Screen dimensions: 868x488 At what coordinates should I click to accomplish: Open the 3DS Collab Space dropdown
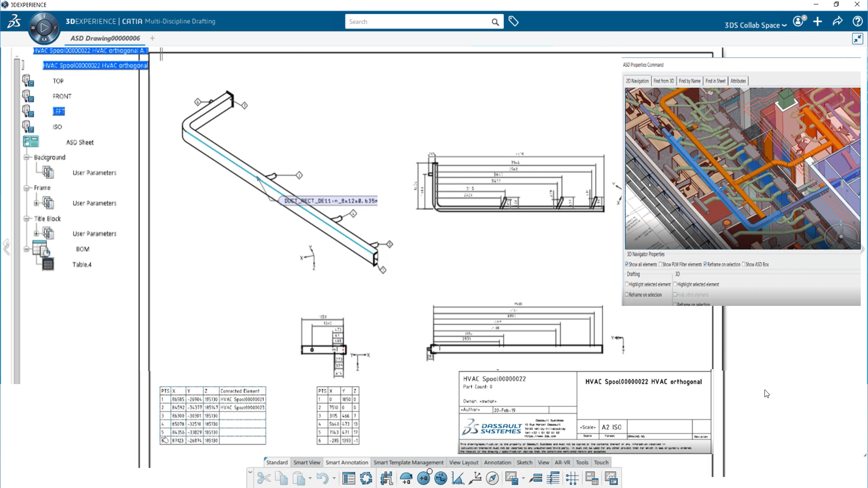[x=755, y=25]
